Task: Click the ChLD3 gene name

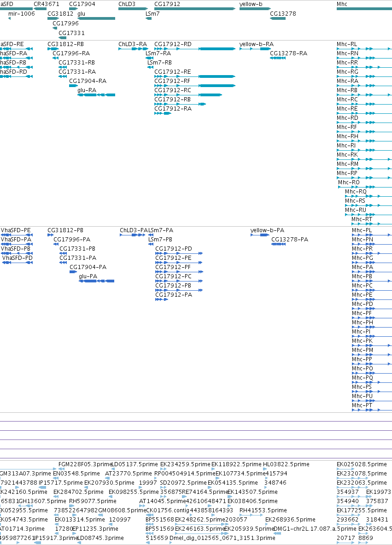Action: [x=127, y=4]
